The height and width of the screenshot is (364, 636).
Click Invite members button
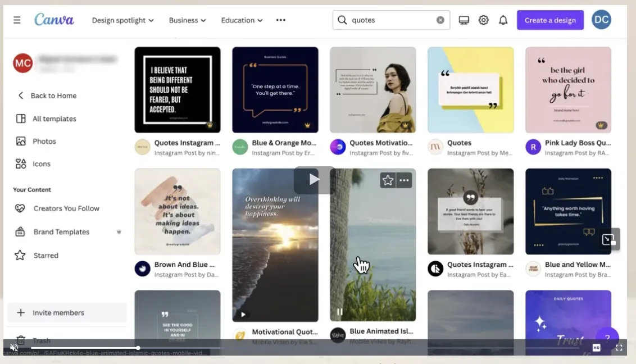click(67, 312)
